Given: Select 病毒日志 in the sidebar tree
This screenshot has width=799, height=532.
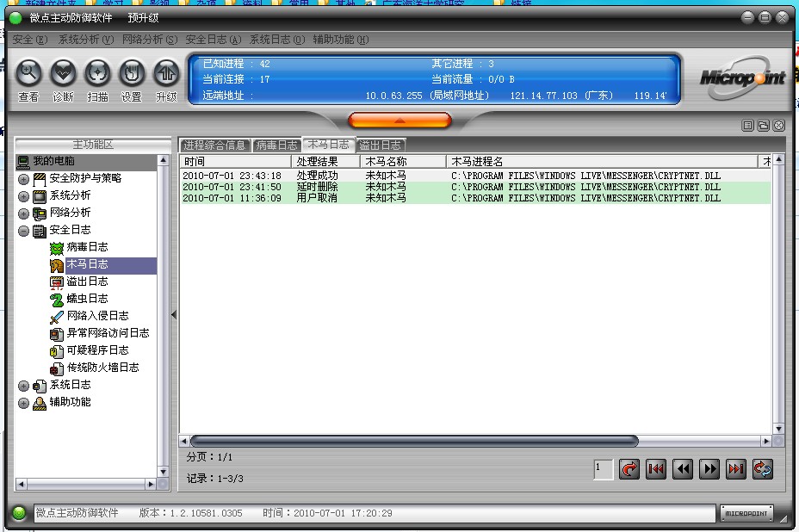Looking at the screenshot, I should (x=87, y=247).
